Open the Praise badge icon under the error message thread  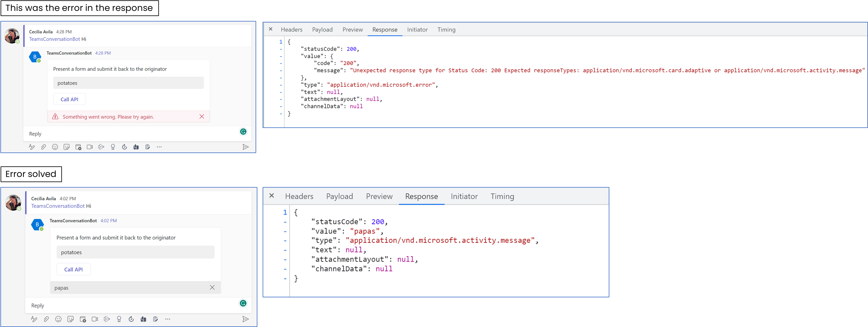[x=113, y=147]
